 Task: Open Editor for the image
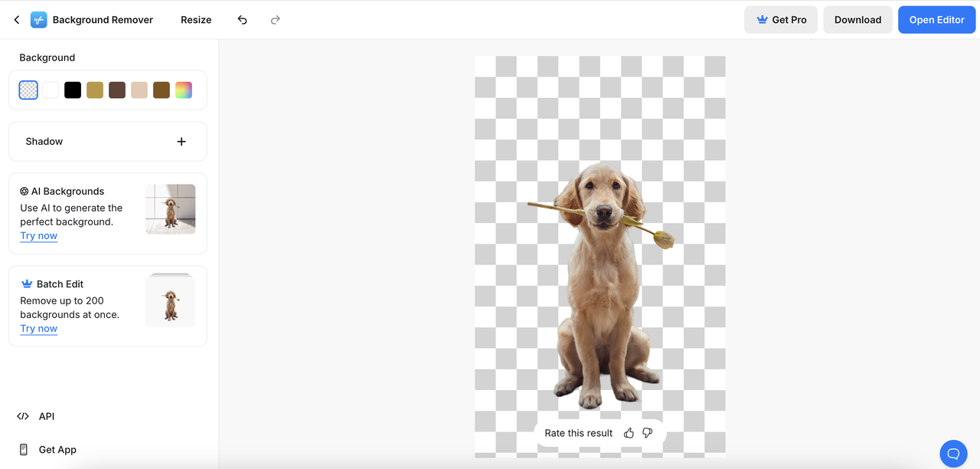tap(936, 20)
